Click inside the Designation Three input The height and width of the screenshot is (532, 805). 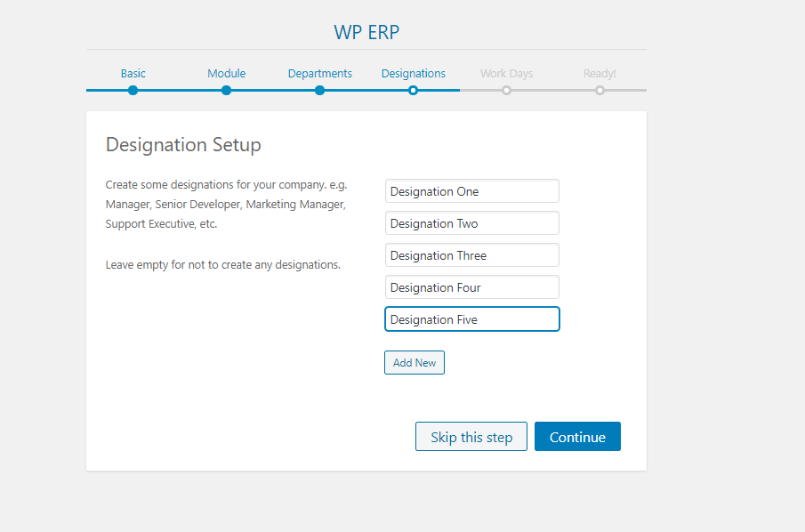[471, 254]
